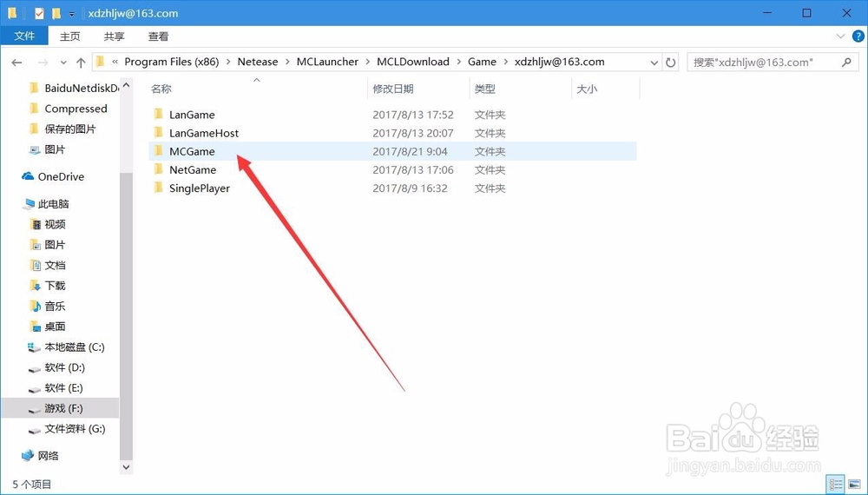Click quick access new folder icon
This screenshot has height=495, width=868.
56,13
